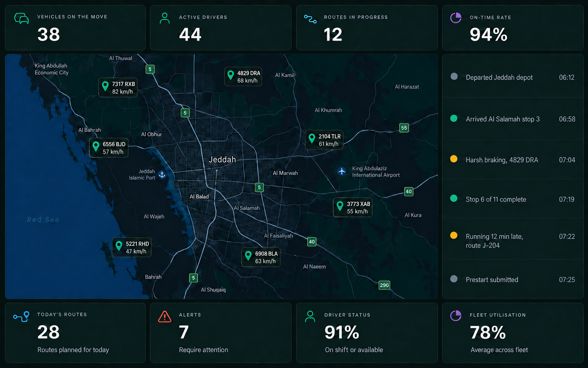The height and width of the screenshot is (368, 588).
Task: Click the 12 routes in progress value
Action: 333,34
